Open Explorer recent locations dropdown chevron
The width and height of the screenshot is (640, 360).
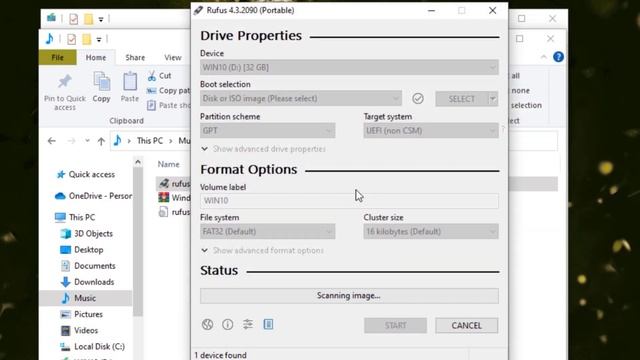coord(87,141)
